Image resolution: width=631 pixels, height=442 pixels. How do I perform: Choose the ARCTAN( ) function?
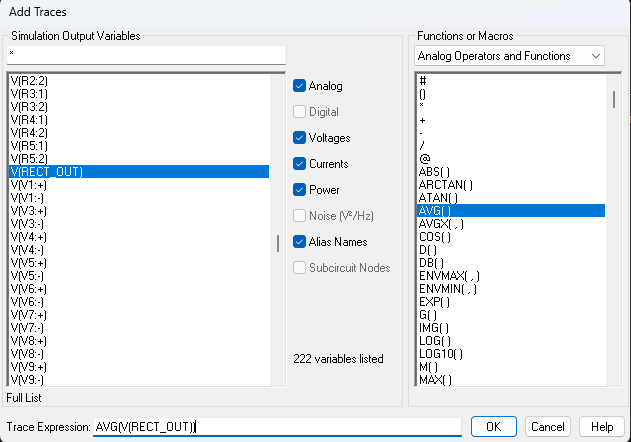[511, 185]
